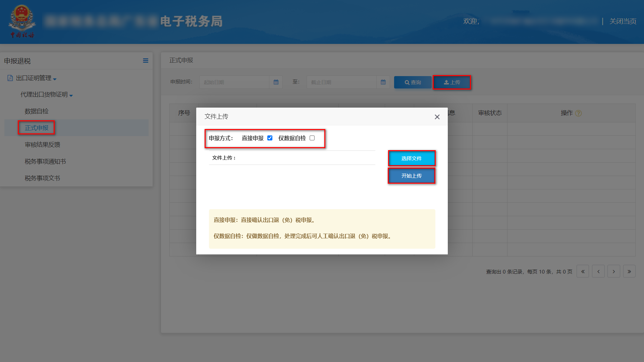
Task: Uncheck the 直接申报 checkbox
Action: (x=270, y=137)
